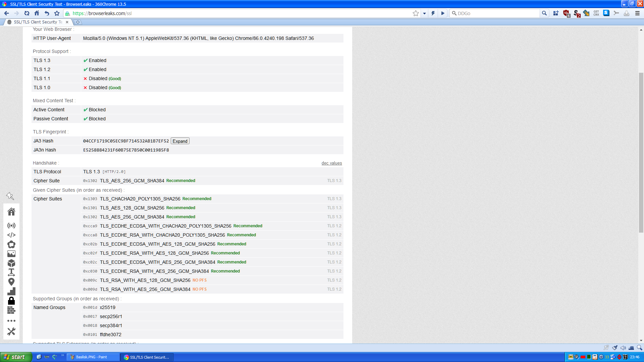Open Basilisk.PNG - Paint from the taskbar
This screenshot has width=644, height=362.
[x=92, y=357]
